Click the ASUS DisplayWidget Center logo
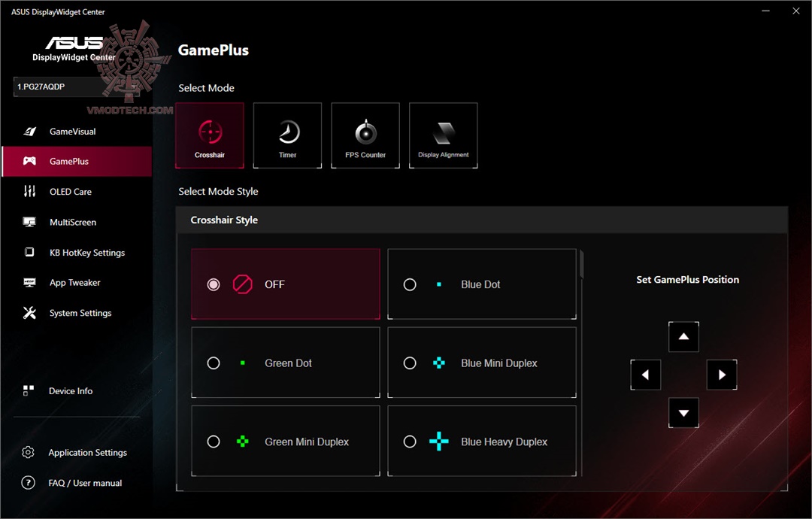Viewport: 812px width, 519px height. (x=74, y=48)
